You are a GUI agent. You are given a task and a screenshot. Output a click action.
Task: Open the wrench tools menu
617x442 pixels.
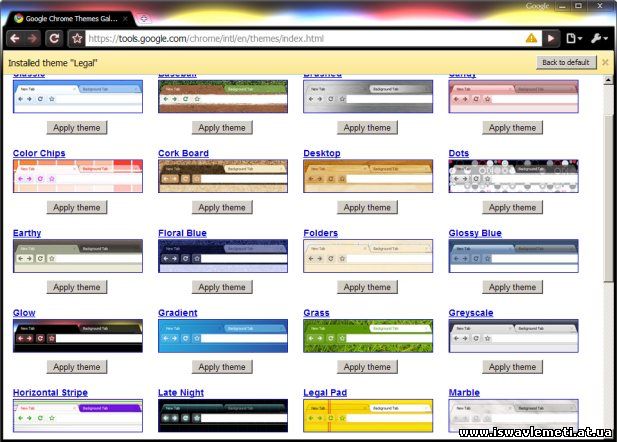599,38
